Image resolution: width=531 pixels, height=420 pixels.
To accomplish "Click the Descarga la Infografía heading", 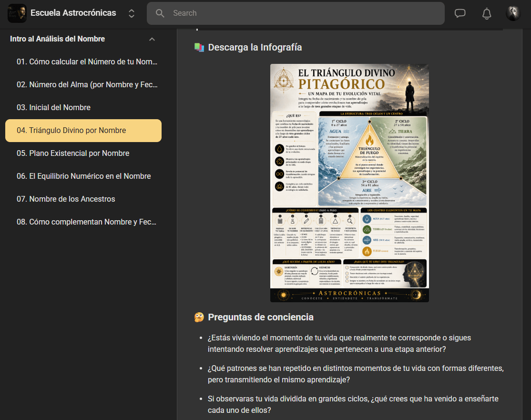I will [x=255, y=47].
